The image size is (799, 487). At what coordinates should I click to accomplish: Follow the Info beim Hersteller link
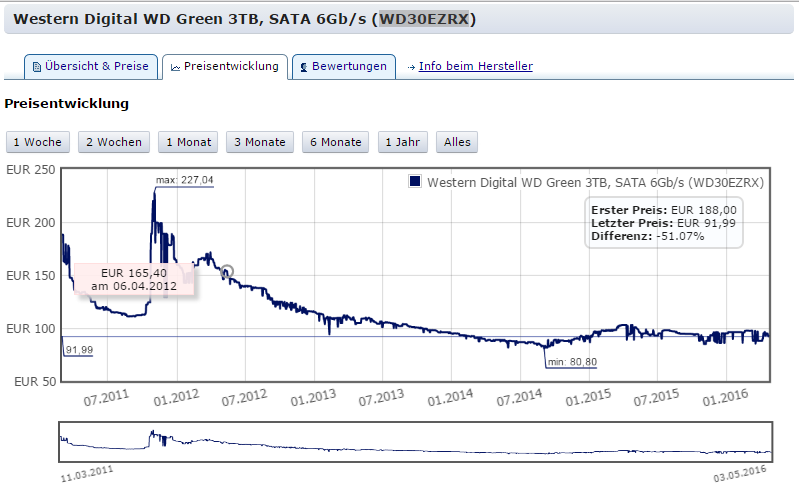475,66
